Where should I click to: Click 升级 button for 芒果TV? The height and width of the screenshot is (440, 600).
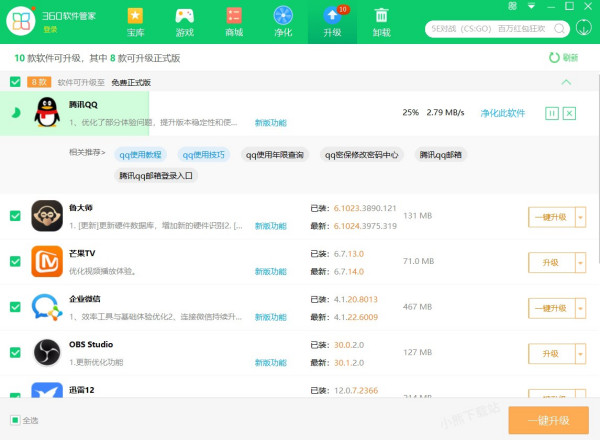(x=551, y=263)
